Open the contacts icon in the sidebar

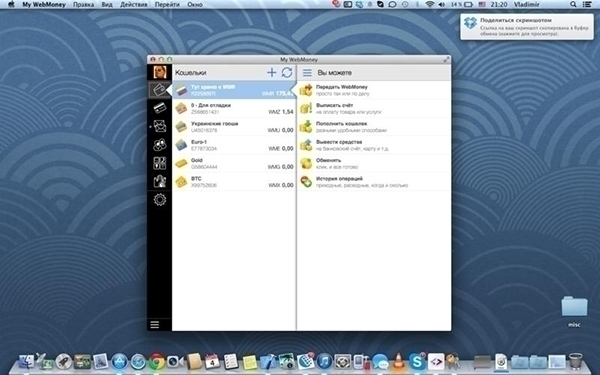click(160, 144)
